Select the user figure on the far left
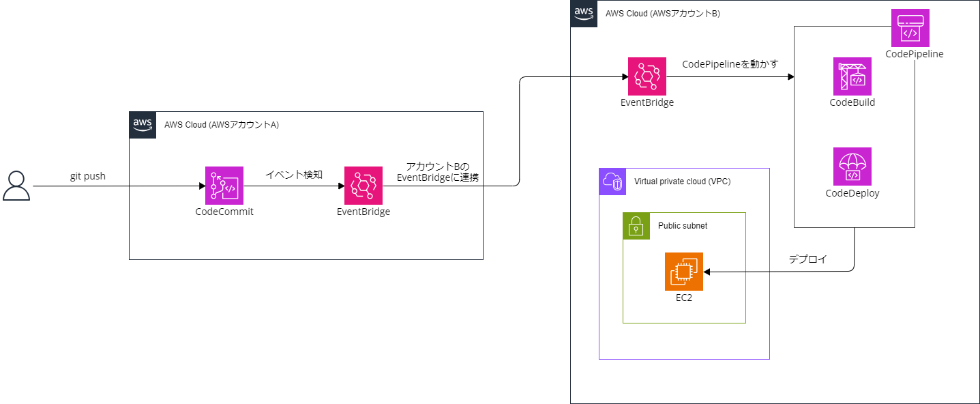The image size is (980, 404). point(17,186)
